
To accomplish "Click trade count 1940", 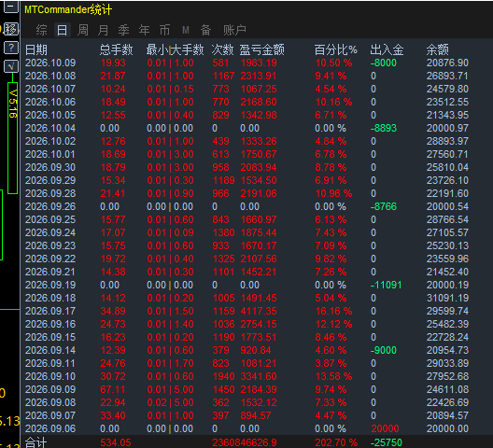I will (x=223, y=376).
